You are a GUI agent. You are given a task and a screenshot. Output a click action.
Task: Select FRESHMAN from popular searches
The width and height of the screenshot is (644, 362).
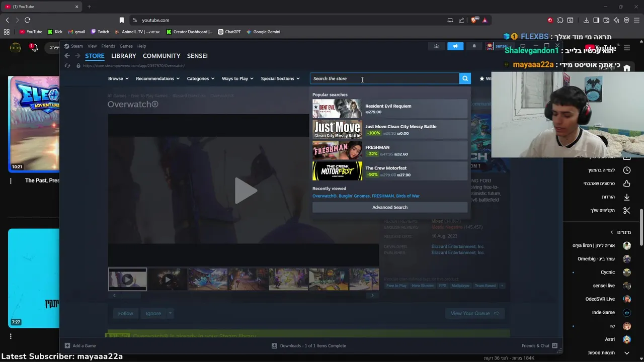pyautogui.click(x=390, y=150)
